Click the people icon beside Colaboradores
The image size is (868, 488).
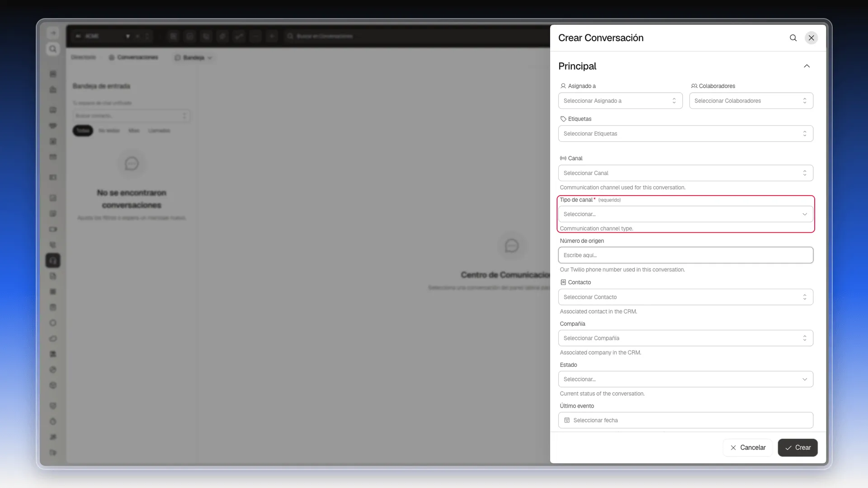[694, 86]
